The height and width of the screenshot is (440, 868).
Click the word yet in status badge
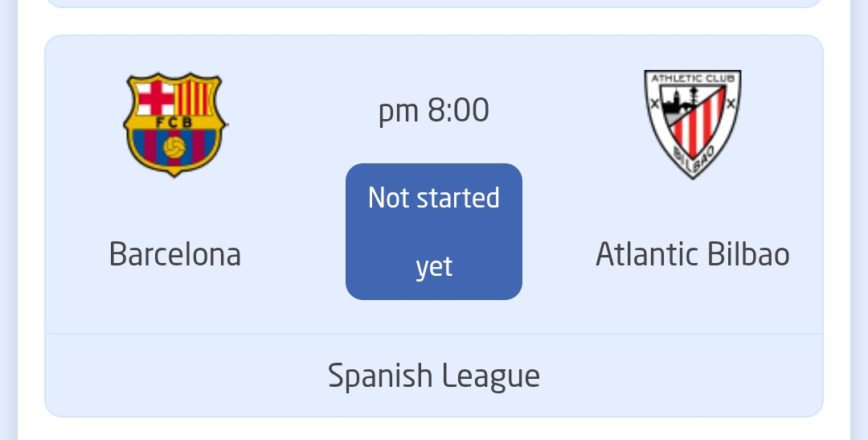pyautogui.click(x=435, y=267)
